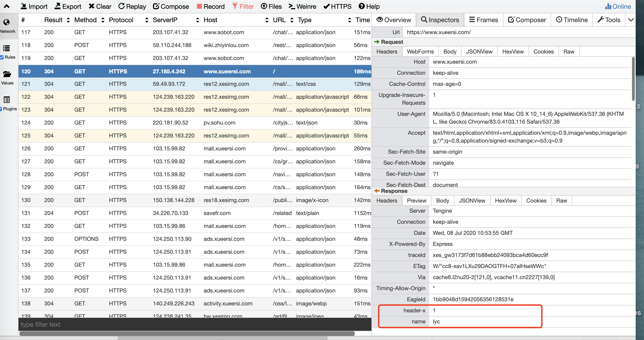Click the Clear button in toolbar
This screenshot has width=644, height=340.
pos(99,6)
